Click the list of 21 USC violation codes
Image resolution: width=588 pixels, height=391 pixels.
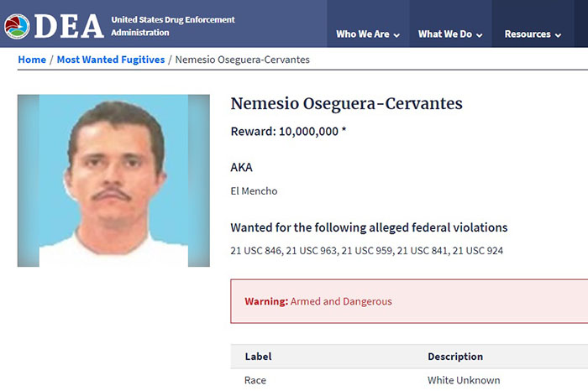[366, 251]
